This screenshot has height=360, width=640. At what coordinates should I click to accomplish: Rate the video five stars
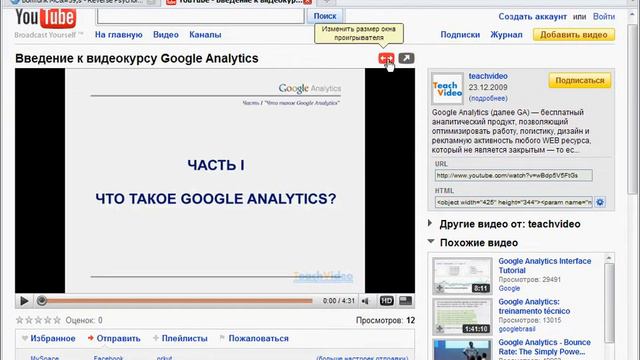click(x=57, y=320)
